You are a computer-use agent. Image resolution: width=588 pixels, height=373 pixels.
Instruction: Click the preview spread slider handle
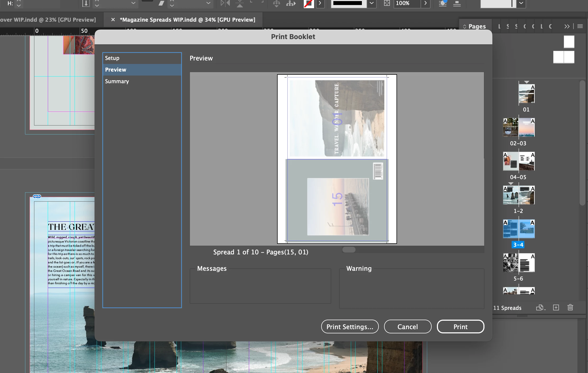tap(349, 250)
